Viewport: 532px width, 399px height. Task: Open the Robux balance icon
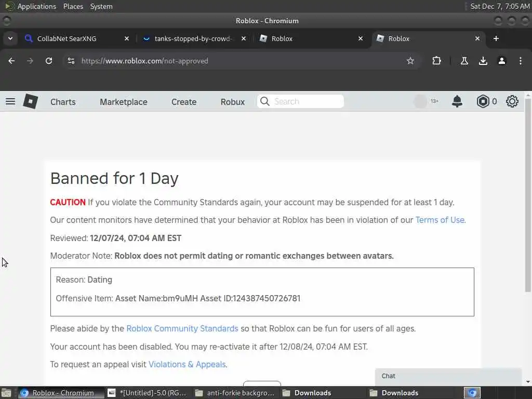pyautogui.click(x=483, y=101)
